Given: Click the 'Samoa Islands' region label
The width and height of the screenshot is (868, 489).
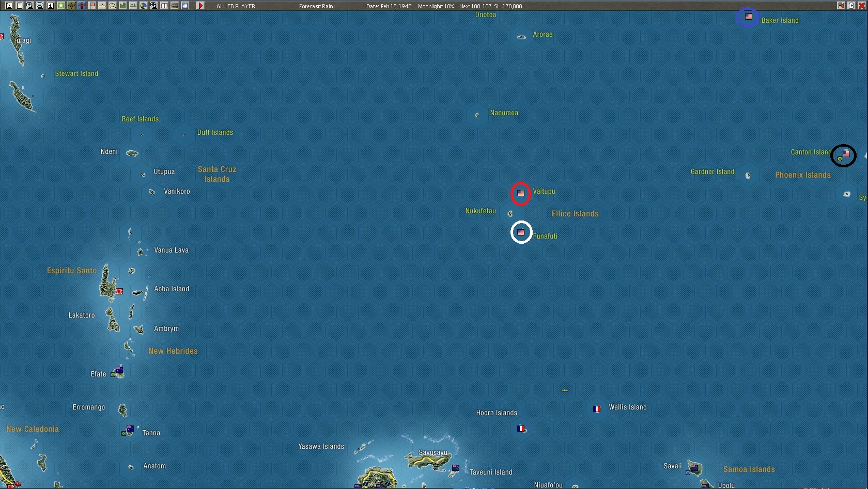Looking at the screenshot, I should pos(749,469).
